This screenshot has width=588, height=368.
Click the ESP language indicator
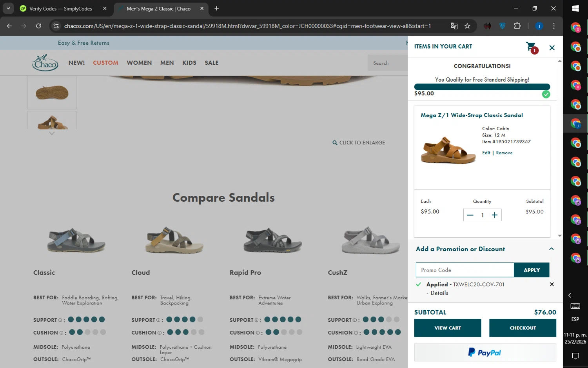pos(575,319)
